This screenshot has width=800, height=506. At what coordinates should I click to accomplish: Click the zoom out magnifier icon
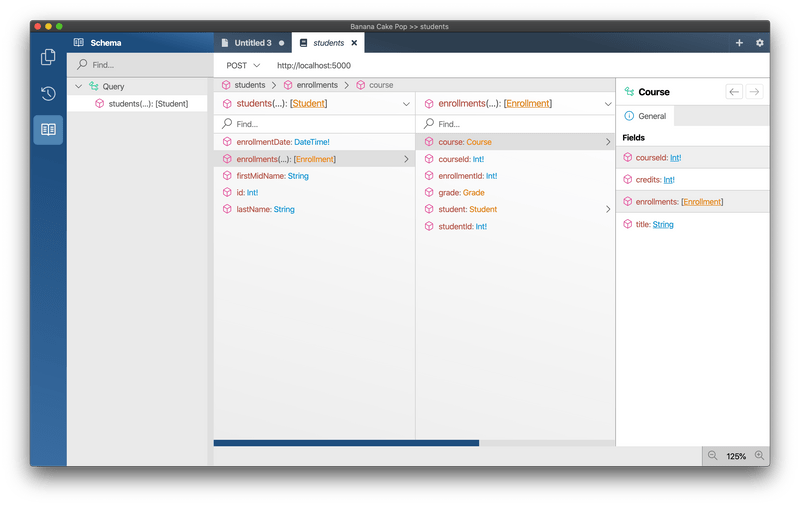coord(712,456)
